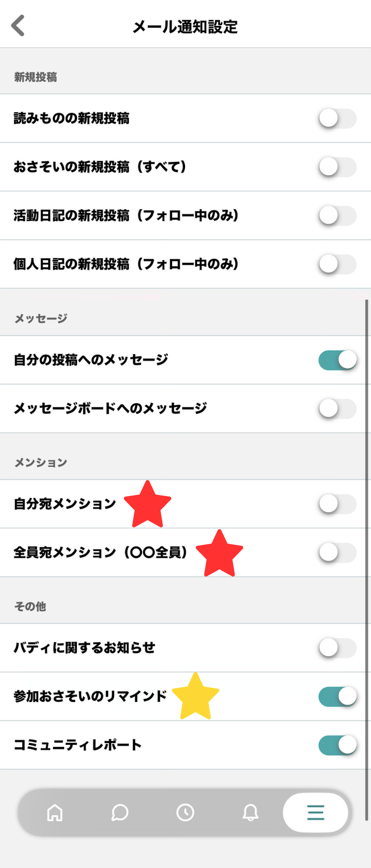The width and height of the screenshot is (371, 868).
Task: Open the clock history tab
Action: pos(185,812)
